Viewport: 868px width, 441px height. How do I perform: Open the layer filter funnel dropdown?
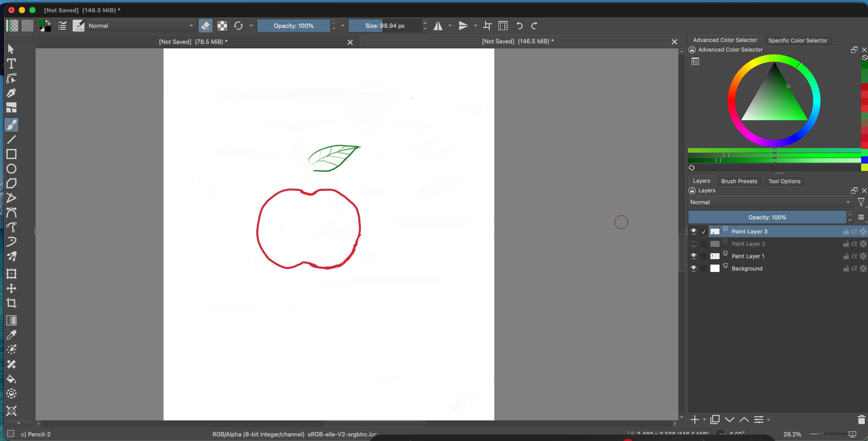click(x=861, y=202)
